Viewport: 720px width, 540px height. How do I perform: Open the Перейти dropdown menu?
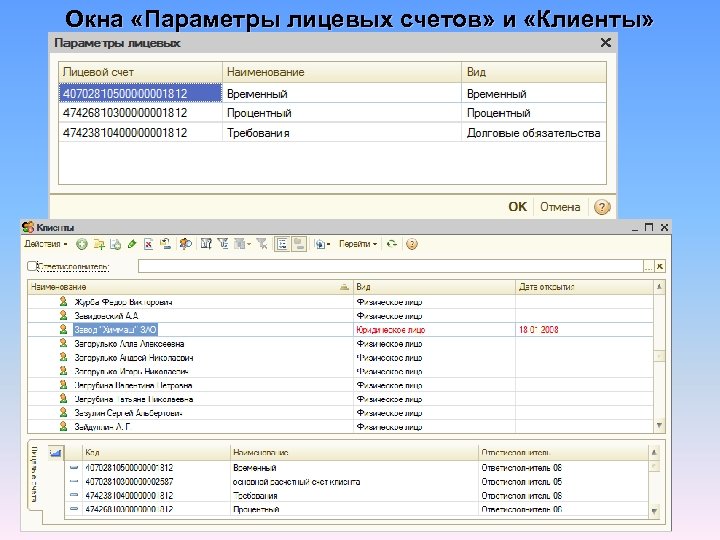[x=358, y=244]
